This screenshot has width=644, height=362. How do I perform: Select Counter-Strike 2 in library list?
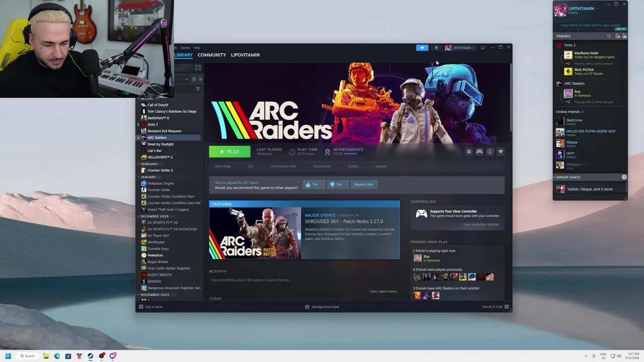(160, 170)
